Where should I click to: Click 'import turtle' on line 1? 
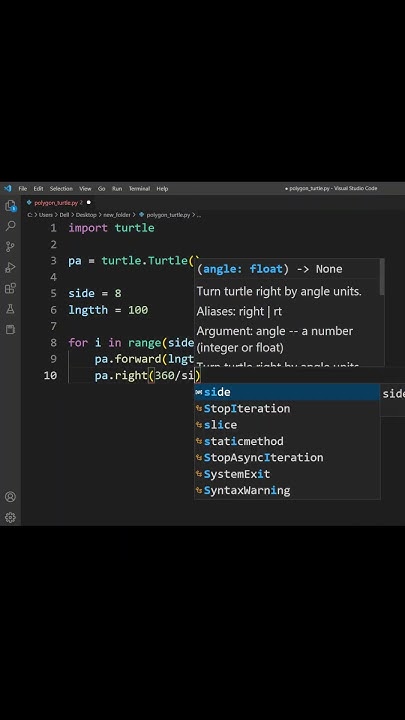point(111,228)
